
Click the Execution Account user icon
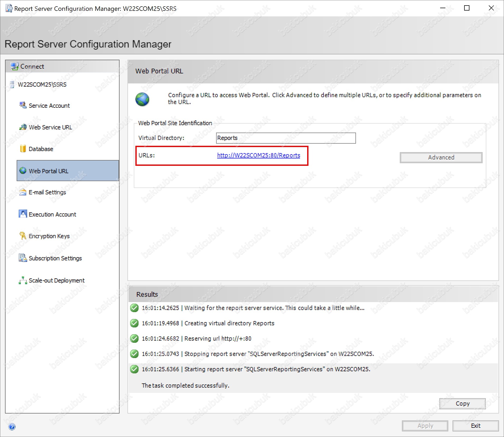coord(23,214)
